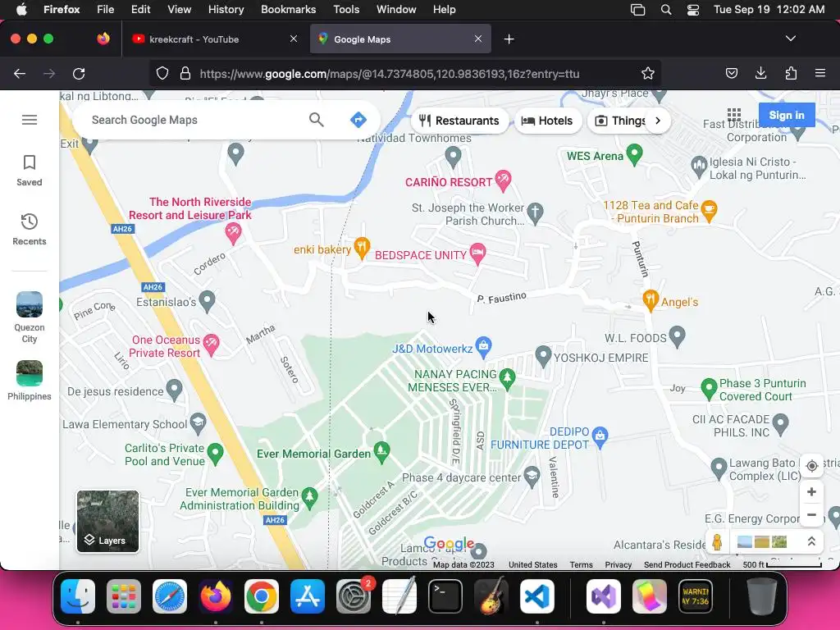
Task: Click the WES Arena green pin
Action: pyautogui.click(x=634, y=154)
